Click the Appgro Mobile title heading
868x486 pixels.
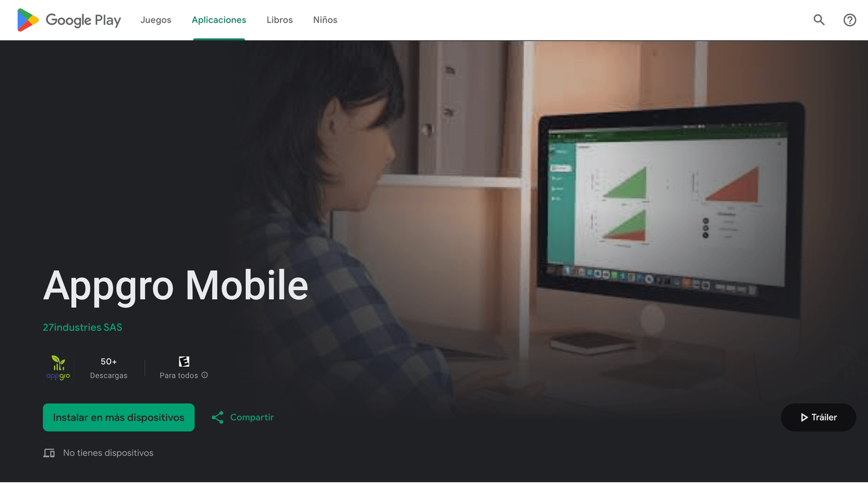176,286
